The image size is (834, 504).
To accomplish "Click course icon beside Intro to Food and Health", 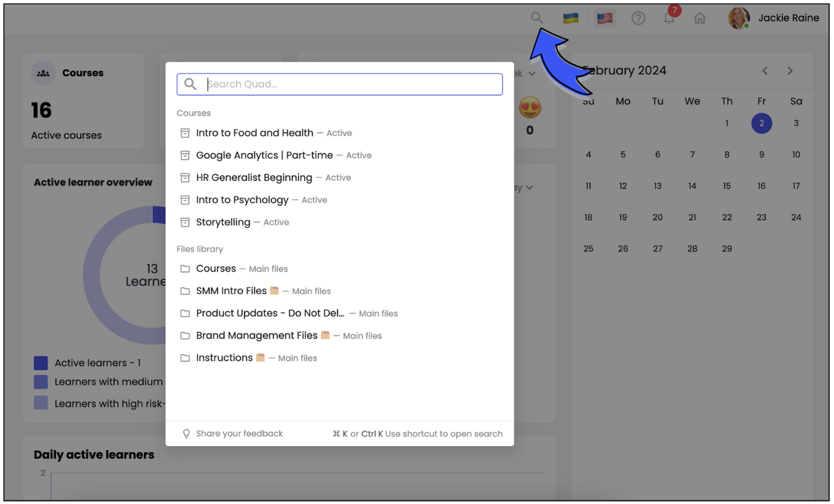I will point(185,133).
